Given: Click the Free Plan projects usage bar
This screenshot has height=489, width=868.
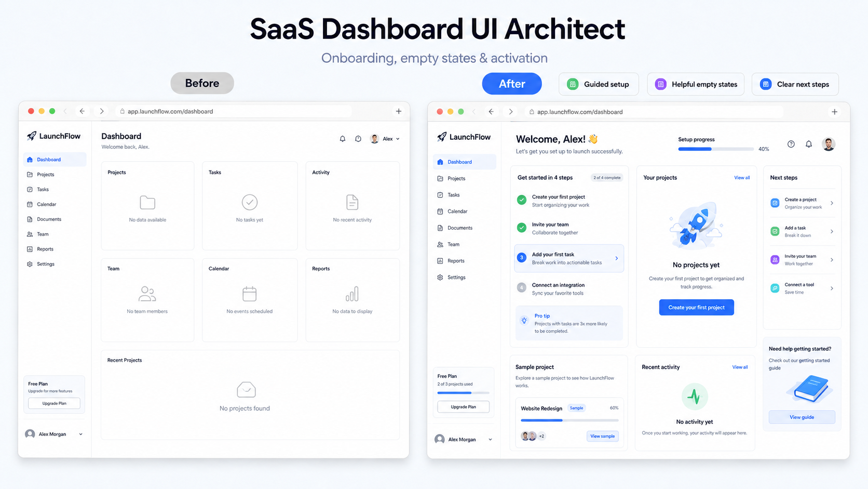Looking at the screenshot, I should coord(464,393).
